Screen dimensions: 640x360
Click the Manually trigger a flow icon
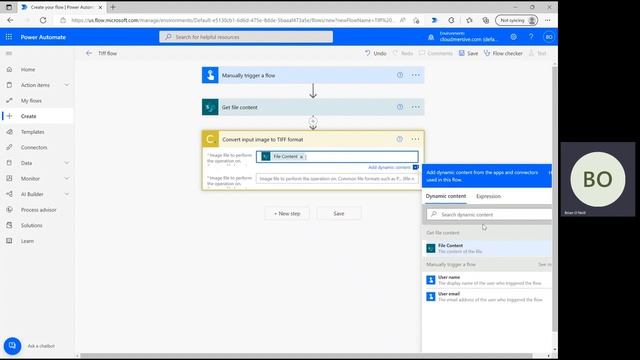coord(210,75)
